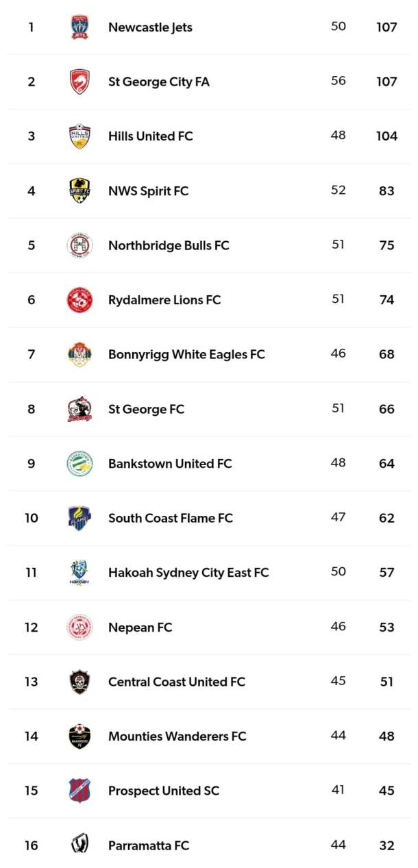Click the Hakoah Sydney City East logo
418x868 pixels.
[x=80, y=573]
